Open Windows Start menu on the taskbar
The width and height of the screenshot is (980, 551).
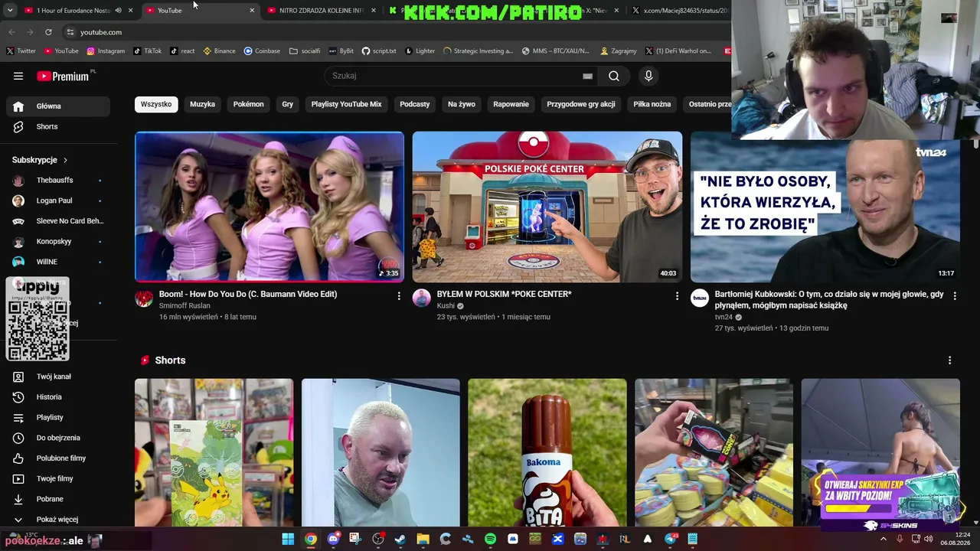click(x=288, y=540)
